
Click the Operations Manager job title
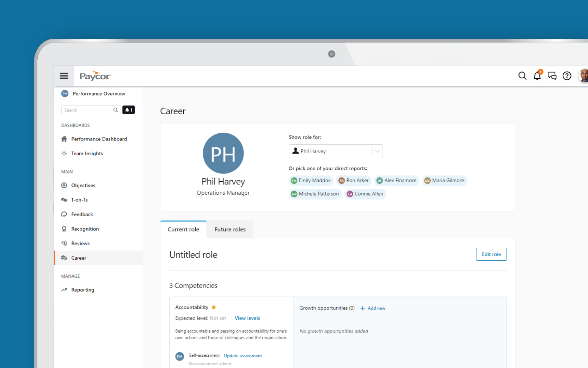tap(223, 193)
